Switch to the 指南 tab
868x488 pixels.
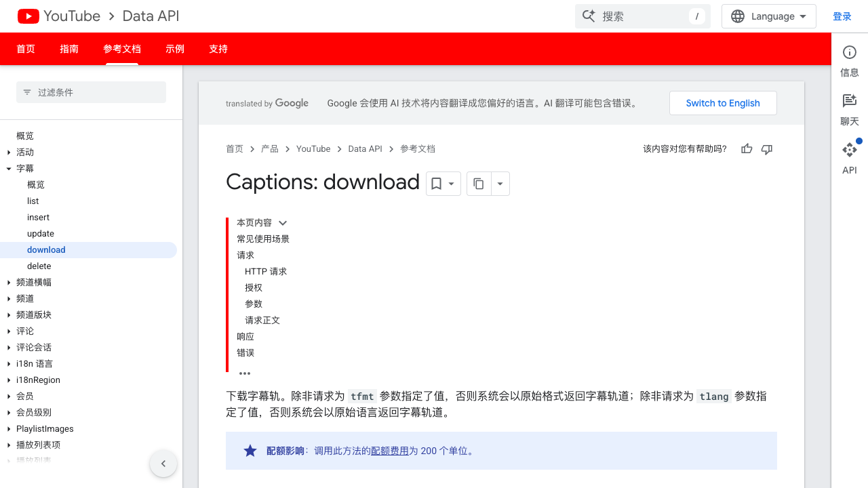click(69, 49)
